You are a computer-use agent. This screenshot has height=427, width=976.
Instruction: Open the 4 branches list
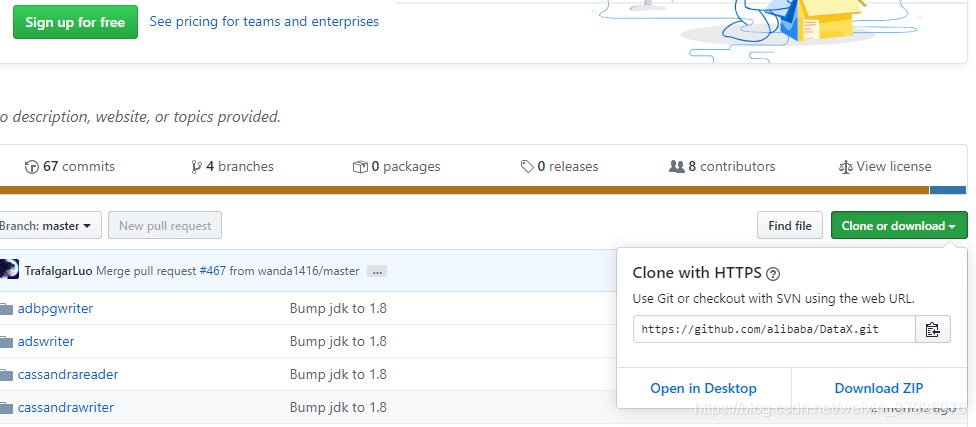232,166
